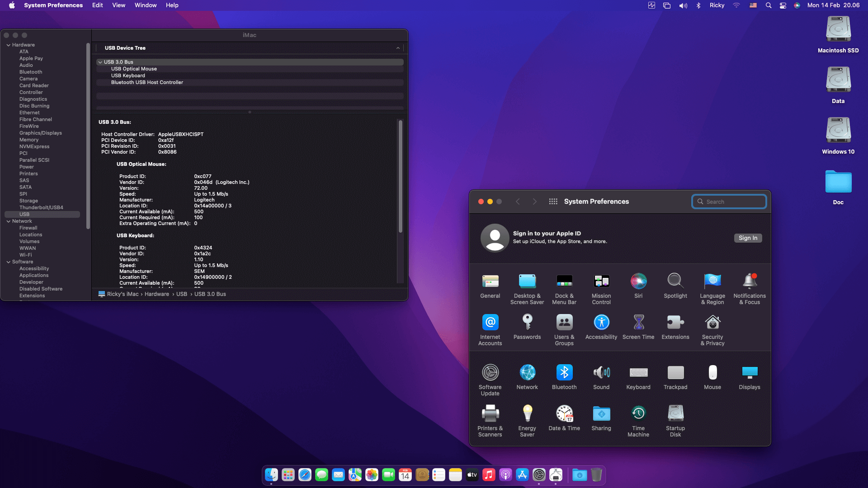Open the Doc folder on desktop
868x488 pixels.
coord(838,187)
